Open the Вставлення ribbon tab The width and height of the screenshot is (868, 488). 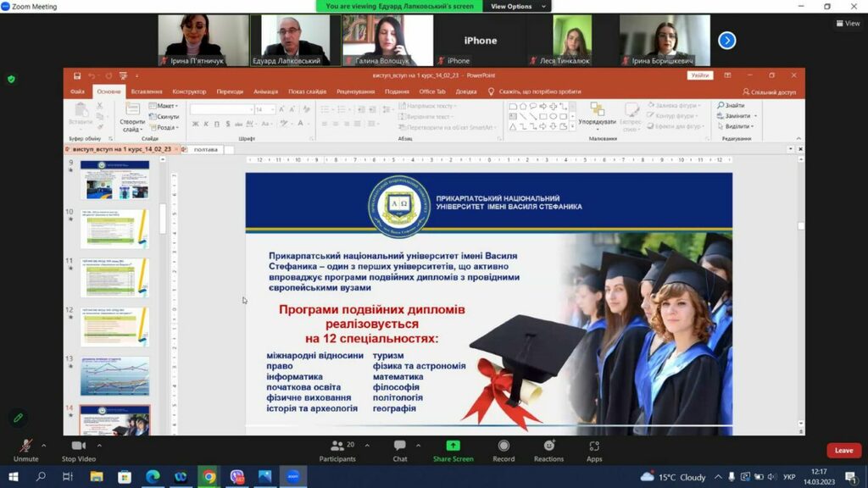tap(147, 91)
